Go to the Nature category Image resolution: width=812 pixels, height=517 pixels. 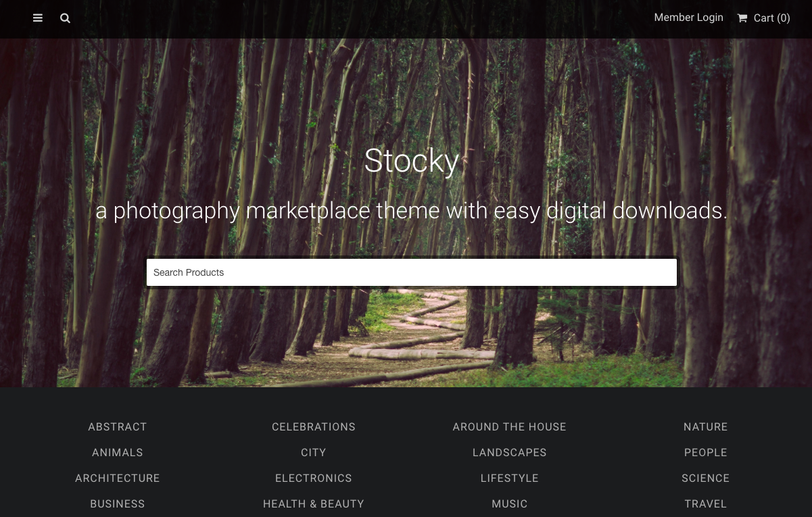[706, 427]
